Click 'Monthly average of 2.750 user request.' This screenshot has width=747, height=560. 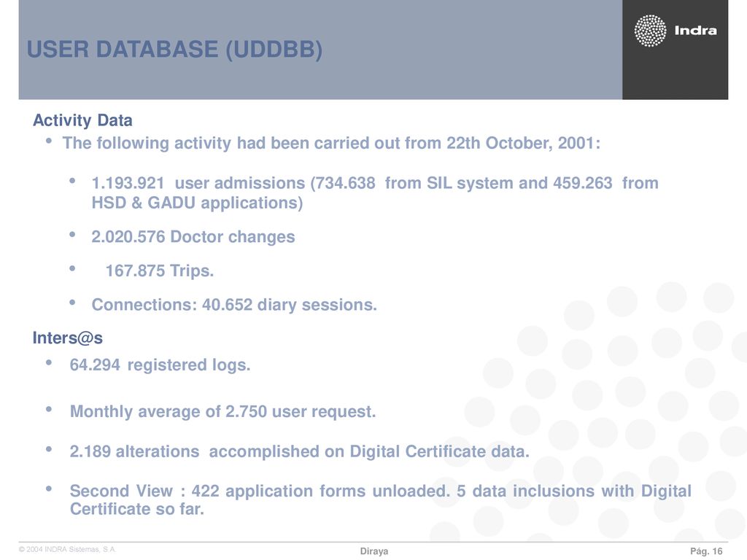coord(223,411)
